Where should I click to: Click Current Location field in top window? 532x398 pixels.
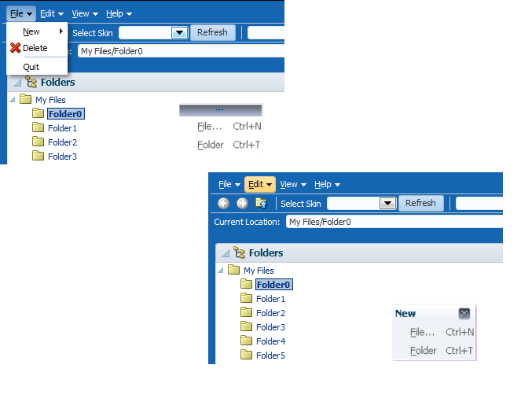[182, 51]
